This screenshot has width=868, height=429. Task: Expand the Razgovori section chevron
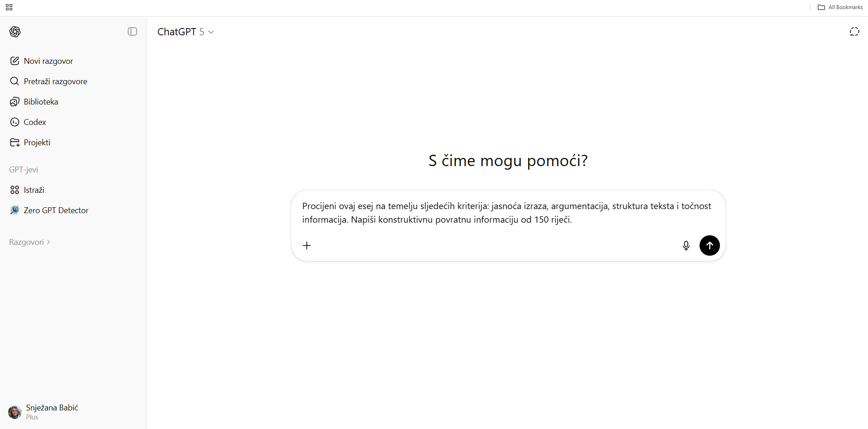(48, 242)
